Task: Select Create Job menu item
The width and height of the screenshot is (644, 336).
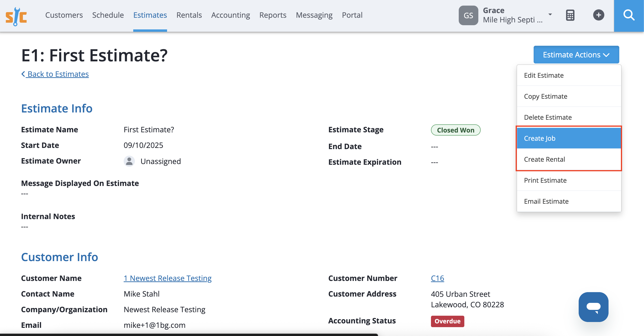Action: click(x=569, y=138)
